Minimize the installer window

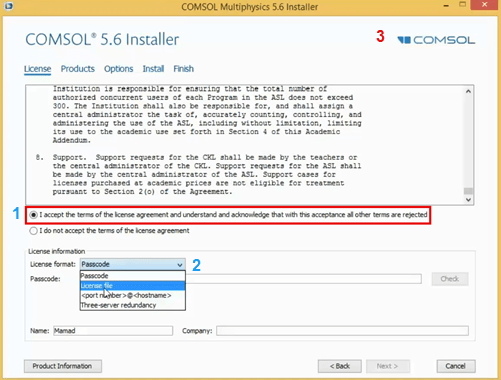446,5
